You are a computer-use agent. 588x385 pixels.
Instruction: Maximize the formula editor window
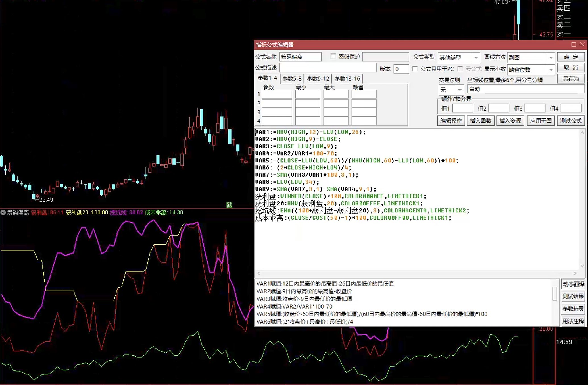[574, 45]
